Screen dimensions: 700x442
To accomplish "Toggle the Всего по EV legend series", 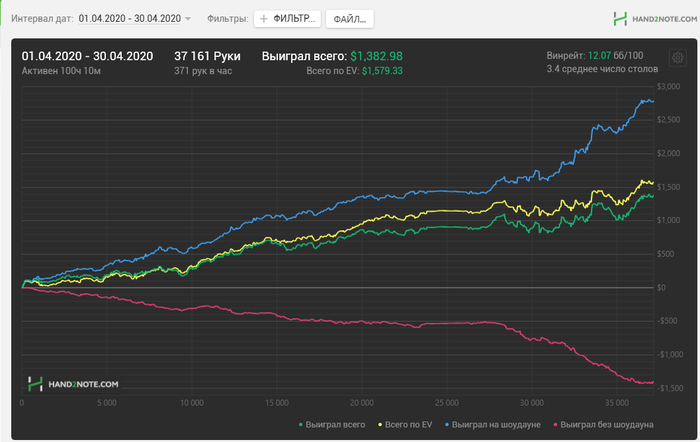I will click(405, 425).
